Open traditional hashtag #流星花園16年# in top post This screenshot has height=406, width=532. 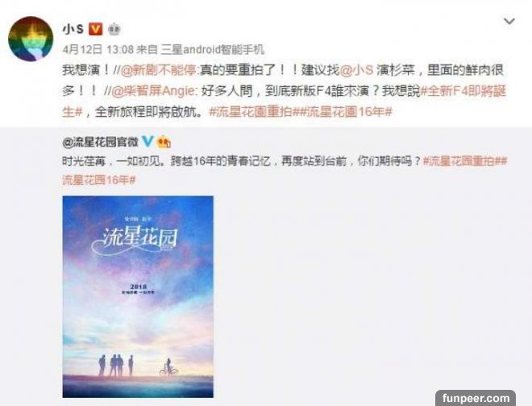coord(346,112)
